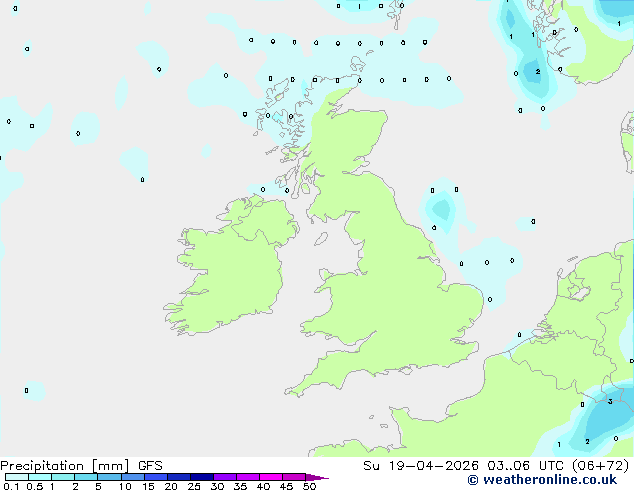Screen dimensions: 634x490
Task: Select the lightest 0.1–0.5 mm legend swatch
Action: pyautogui.click(x=17, y=477)
